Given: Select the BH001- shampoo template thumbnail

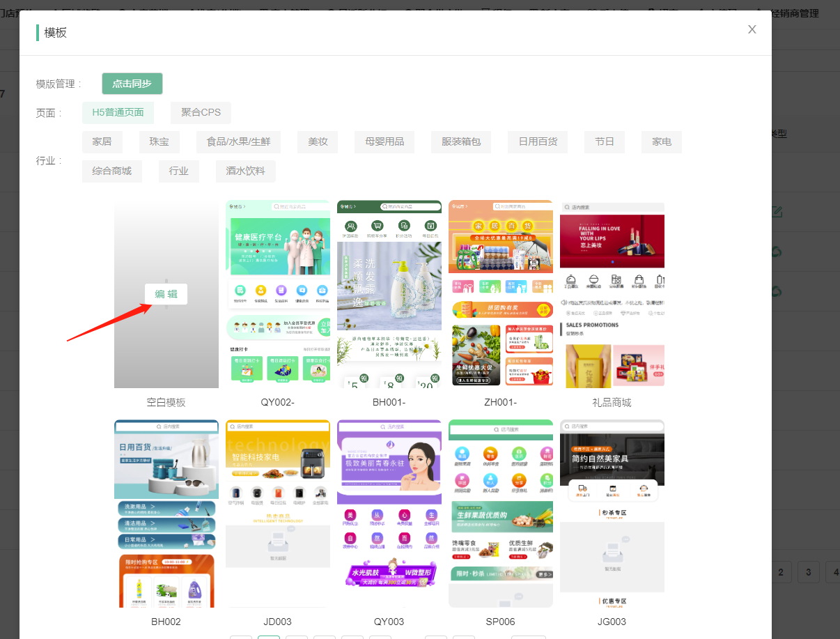Looking at the screenshot, I should pyautogui.click(x=389, y=294).
